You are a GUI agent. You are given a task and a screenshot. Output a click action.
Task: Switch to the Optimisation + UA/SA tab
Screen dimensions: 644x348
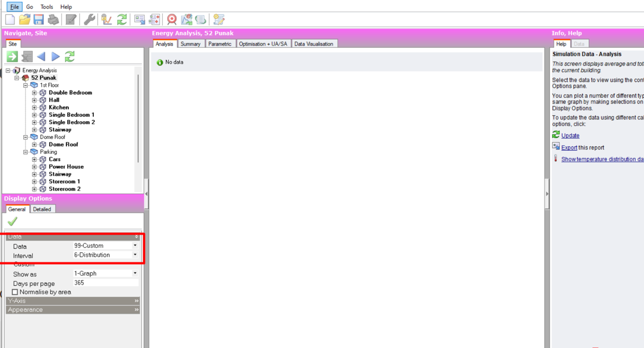coord(263,43)
